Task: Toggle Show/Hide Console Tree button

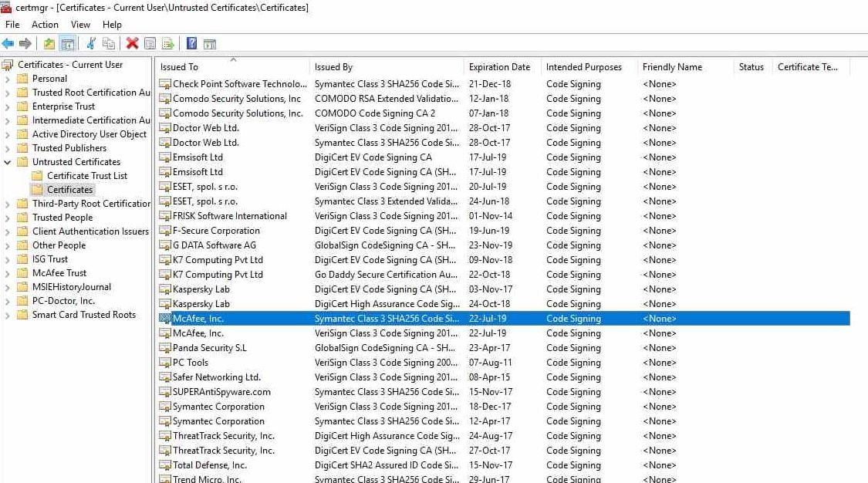Action: [68, 43]
